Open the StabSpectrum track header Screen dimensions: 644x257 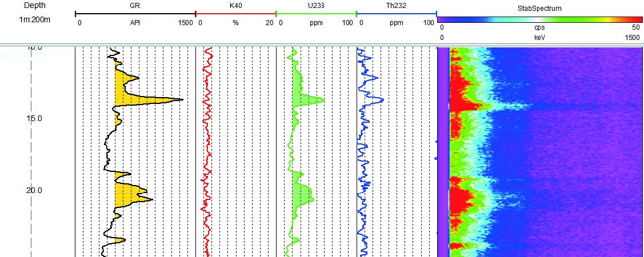click(x=539, y=9)
